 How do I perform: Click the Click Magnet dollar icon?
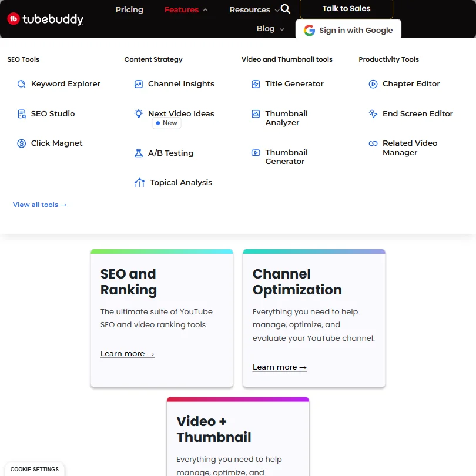pos(21,143)
